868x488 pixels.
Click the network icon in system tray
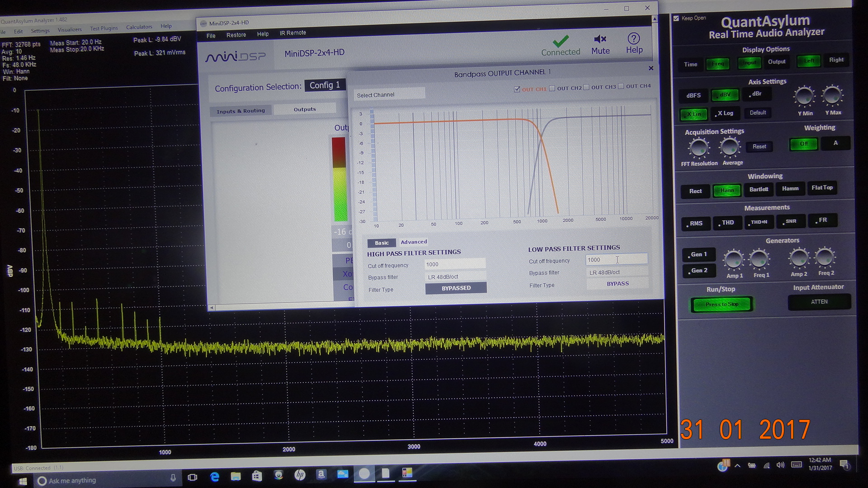pos(767,466)
